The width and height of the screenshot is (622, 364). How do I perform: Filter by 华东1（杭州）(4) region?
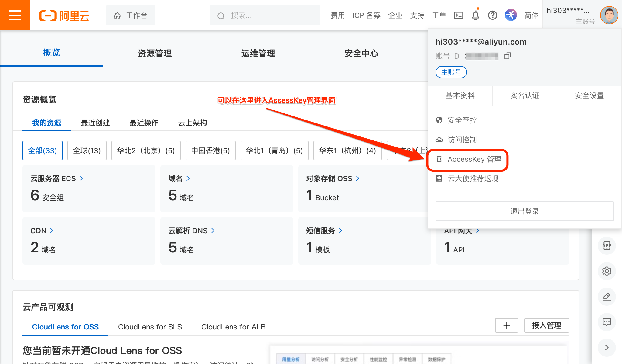(x=347, y=150)
